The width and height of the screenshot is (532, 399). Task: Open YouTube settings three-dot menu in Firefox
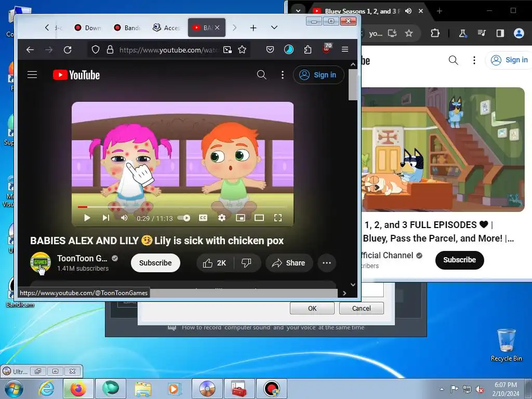pyautogui.click(x=282, y=75)
